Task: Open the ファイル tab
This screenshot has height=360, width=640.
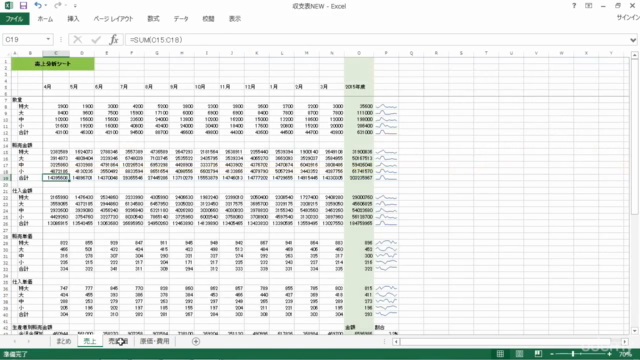Action: [x=14, y=19]
